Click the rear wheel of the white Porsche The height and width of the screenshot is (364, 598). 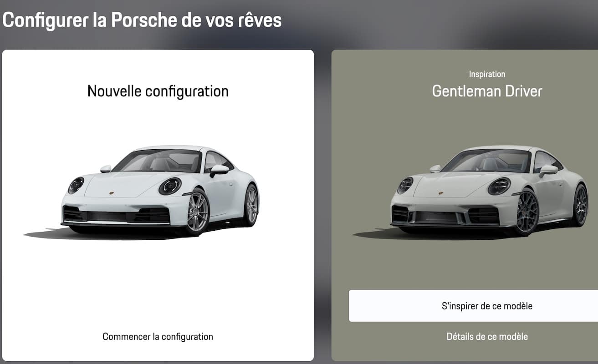[251, 205]
